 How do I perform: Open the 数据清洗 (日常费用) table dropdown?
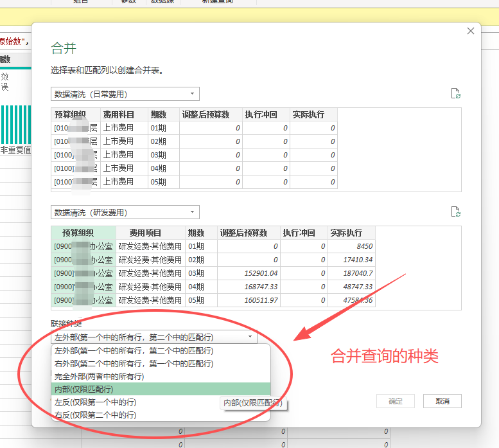(125, 94)
